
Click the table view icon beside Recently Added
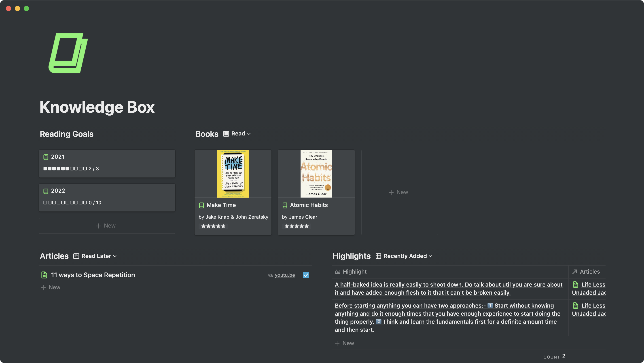pos(378,256)
